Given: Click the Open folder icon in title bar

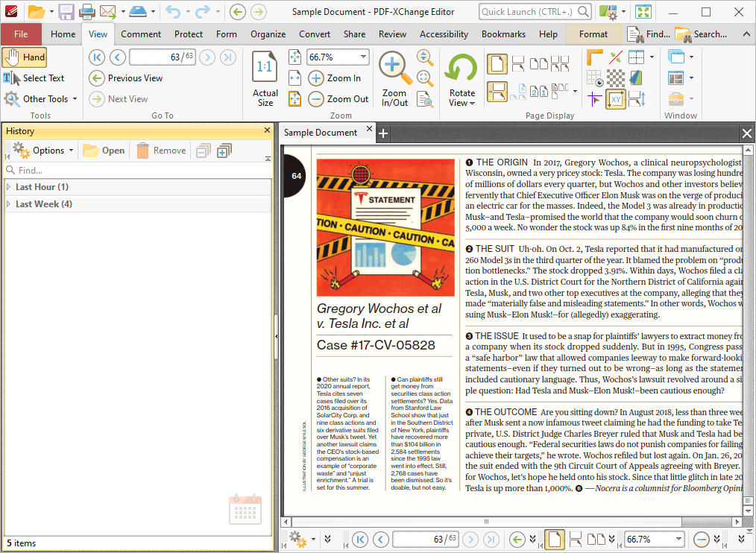Looking at the screenshot, I should 37,12.
